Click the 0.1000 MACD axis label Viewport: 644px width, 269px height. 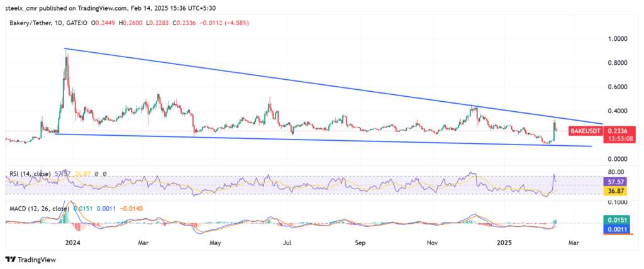(616, 202)
